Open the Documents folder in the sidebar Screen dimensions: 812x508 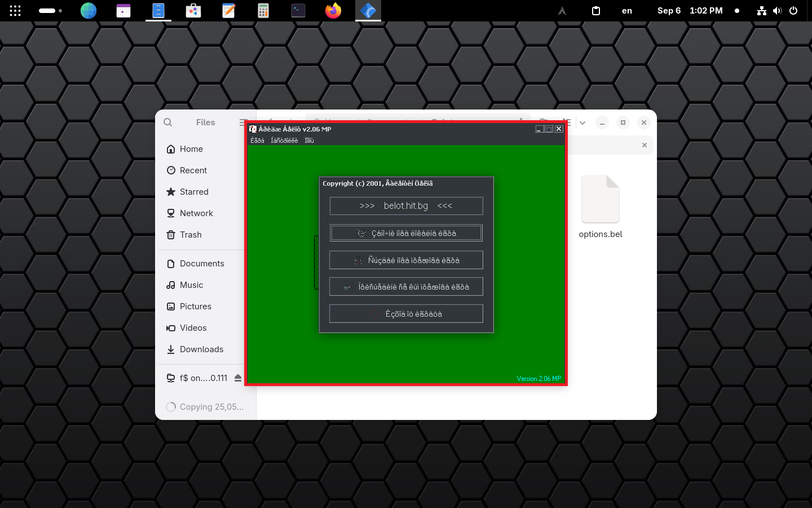tap(205, 264)
